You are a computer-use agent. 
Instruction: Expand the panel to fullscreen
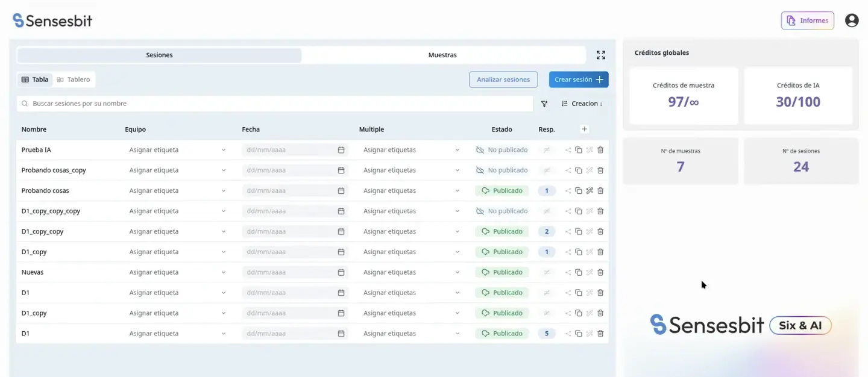click(x=601, y=55)
